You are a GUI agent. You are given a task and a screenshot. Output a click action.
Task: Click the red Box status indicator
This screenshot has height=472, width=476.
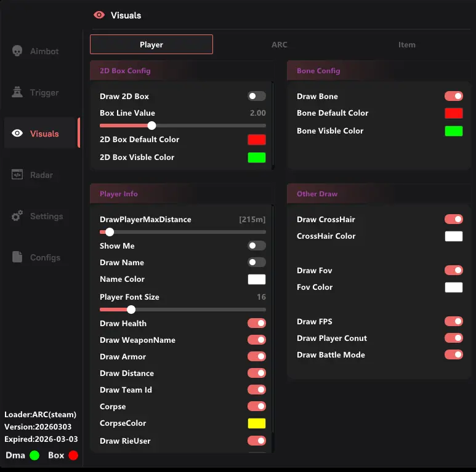[73, 455]
